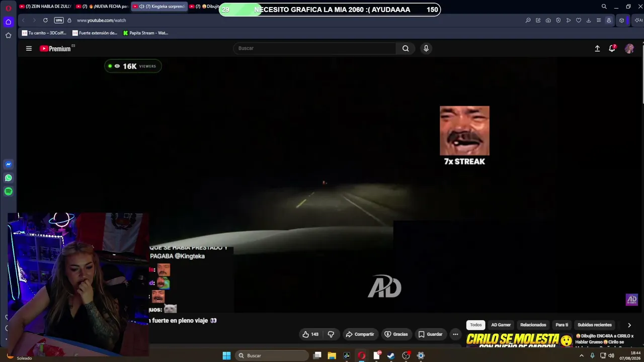Toggle the Opera VPN badge
Image resolution: width=644 pixels, height=362 pixels.
(59, 20)
